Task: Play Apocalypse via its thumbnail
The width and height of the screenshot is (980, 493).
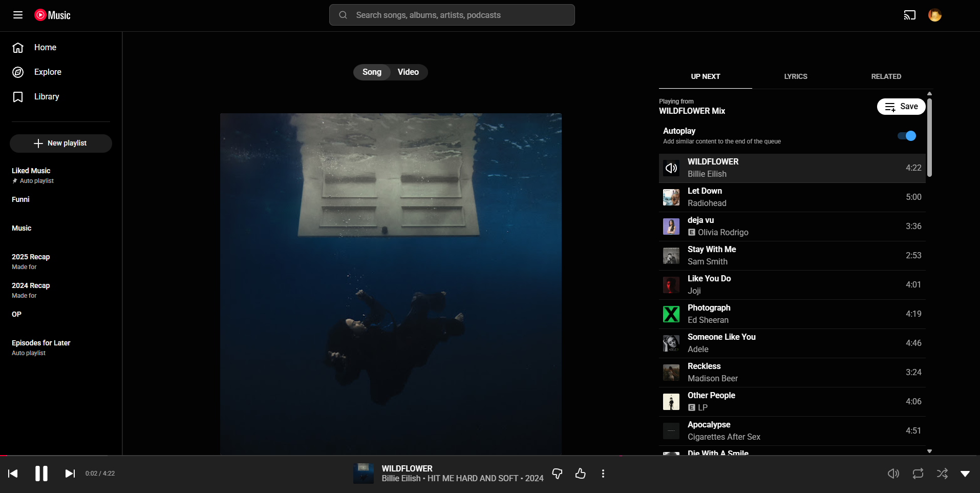Action: (x=671, y=431)
